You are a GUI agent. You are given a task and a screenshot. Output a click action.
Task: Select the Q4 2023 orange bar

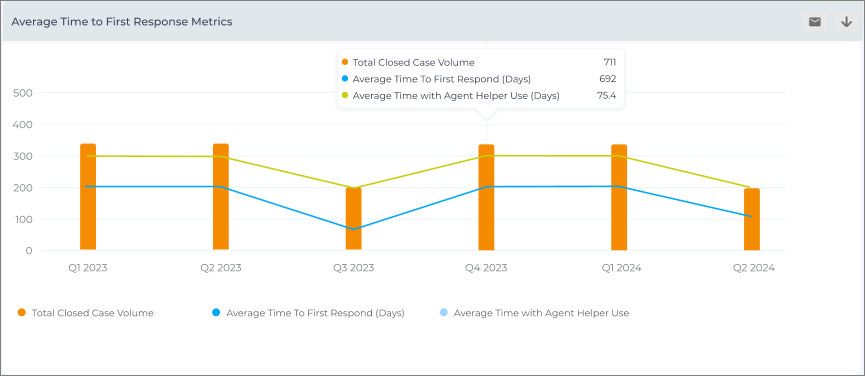tap(486, 197)
